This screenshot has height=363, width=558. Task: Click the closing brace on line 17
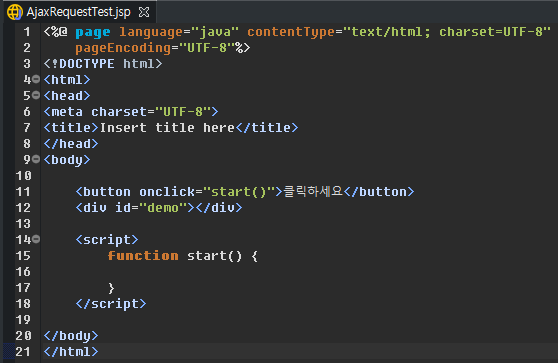pos(111,288)
